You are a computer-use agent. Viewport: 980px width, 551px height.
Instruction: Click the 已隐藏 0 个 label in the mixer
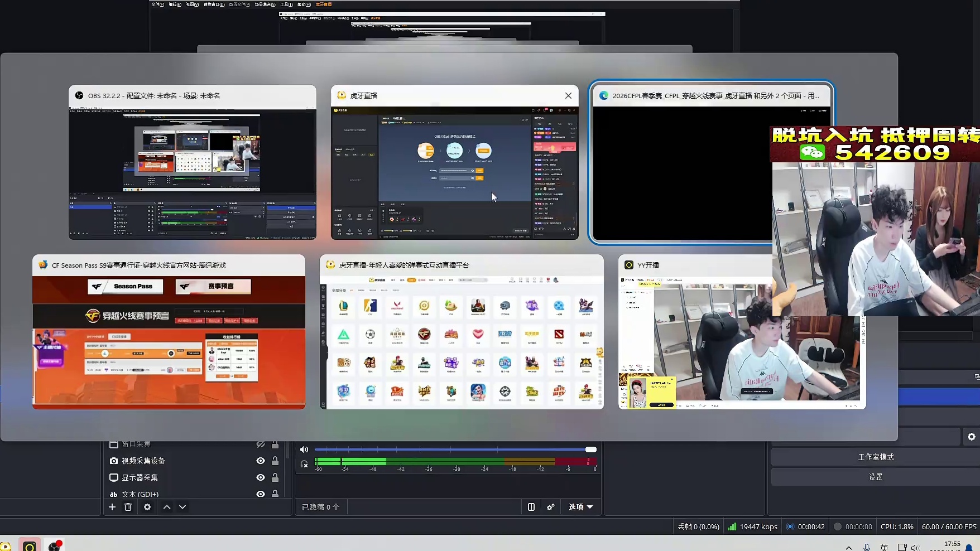pyautogui.click(x=320, y=507)
